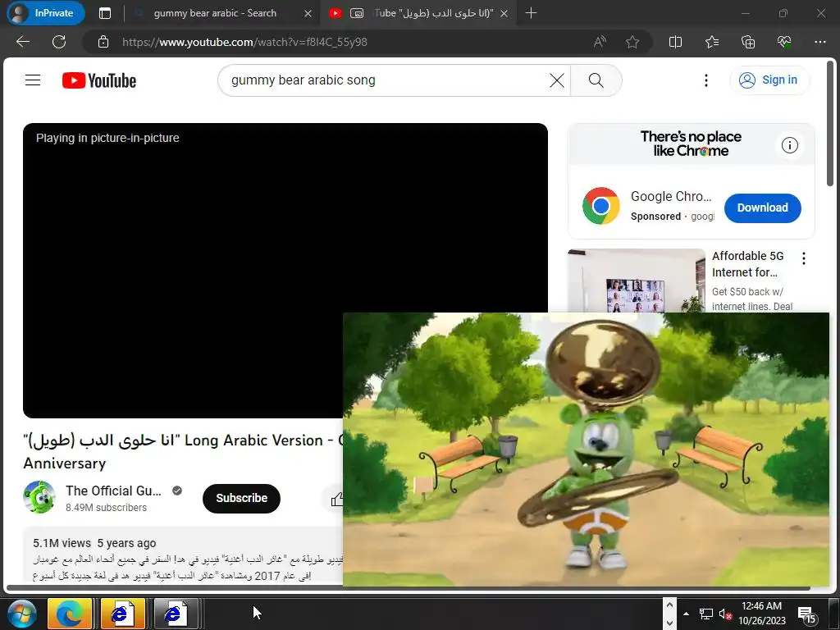Open the video title Long Arabic Version
The image size is (840, 630).
tap(182, 452)
